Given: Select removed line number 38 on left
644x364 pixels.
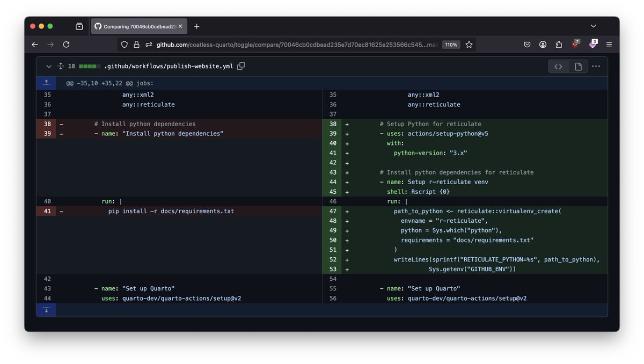Looking at the screenshot, I should [46, 124].
